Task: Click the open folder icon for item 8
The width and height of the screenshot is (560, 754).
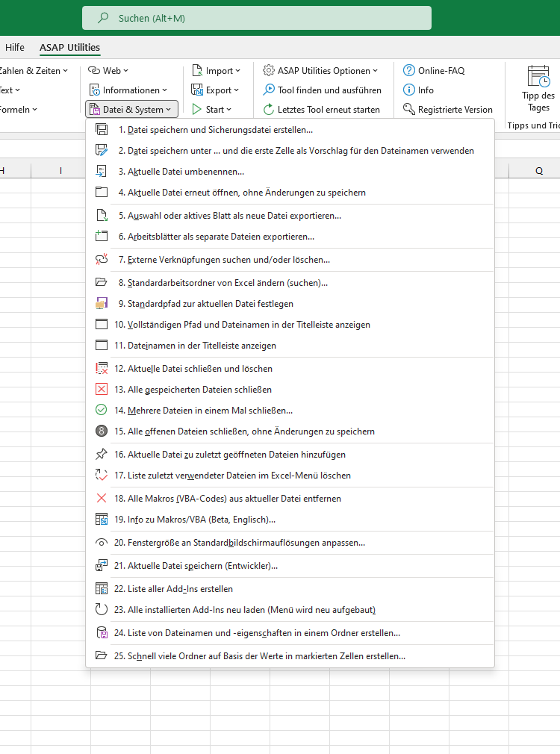Action: (x=102, y=283)
